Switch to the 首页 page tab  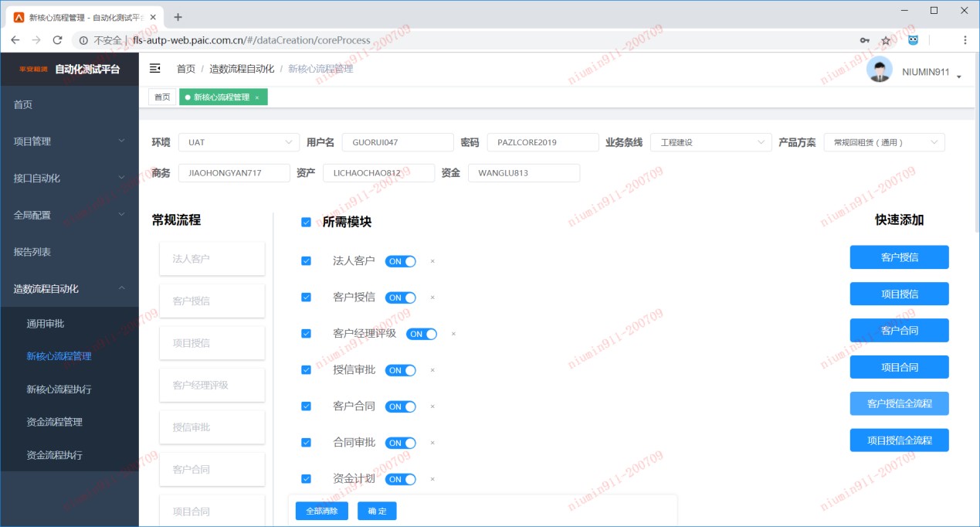[x=162, y=97]
